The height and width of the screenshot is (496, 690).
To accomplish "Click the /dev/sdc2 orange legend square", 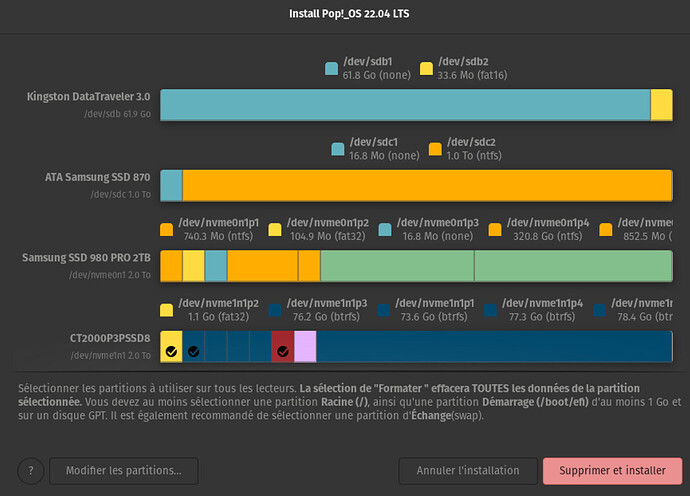I will pos(435,149).
